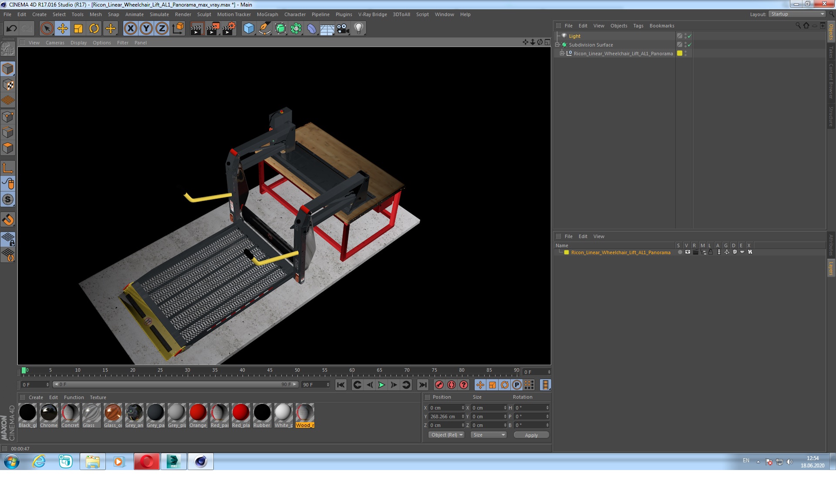Toggle Light object enabled checkmark
Viewport: 836px width, 504px height.
click(x=689, y=36)
